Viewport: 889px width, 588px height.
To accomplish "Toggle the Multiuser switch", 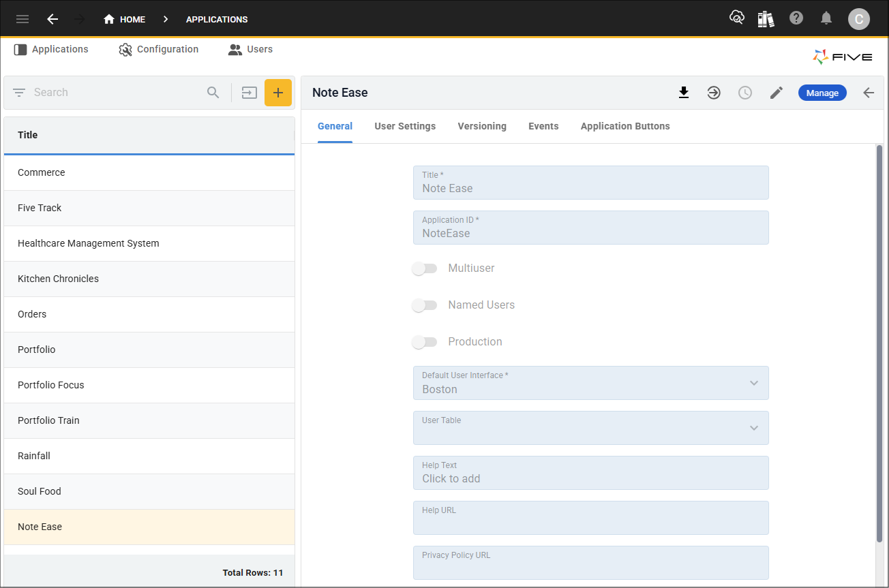I will pyautogui.click(x=425, y=268).
